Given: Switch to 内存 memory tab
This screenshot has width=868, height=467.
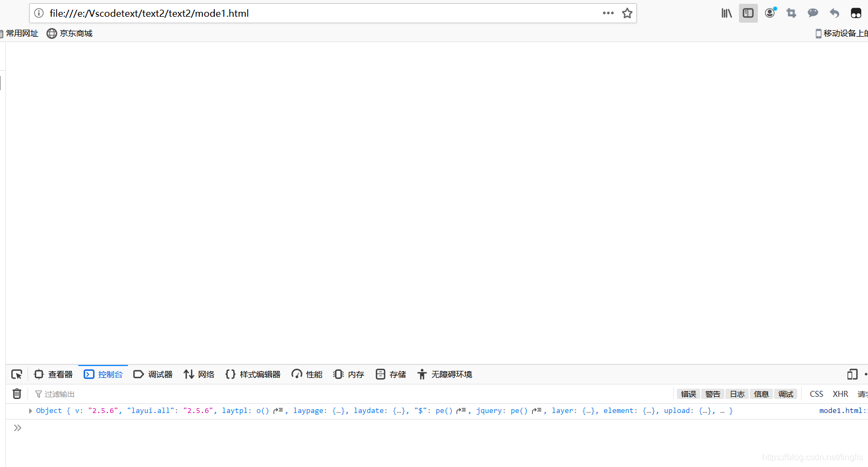Looking at the screenshot, I should click(x=349, y=374).
